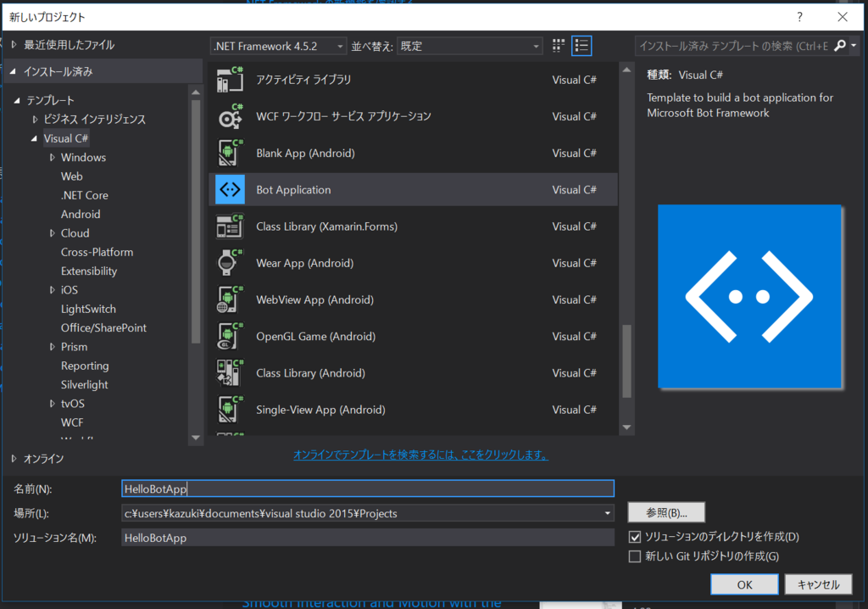
Task: Toggle create directory for solution checkbox
Action: click(x=635, y=536)
